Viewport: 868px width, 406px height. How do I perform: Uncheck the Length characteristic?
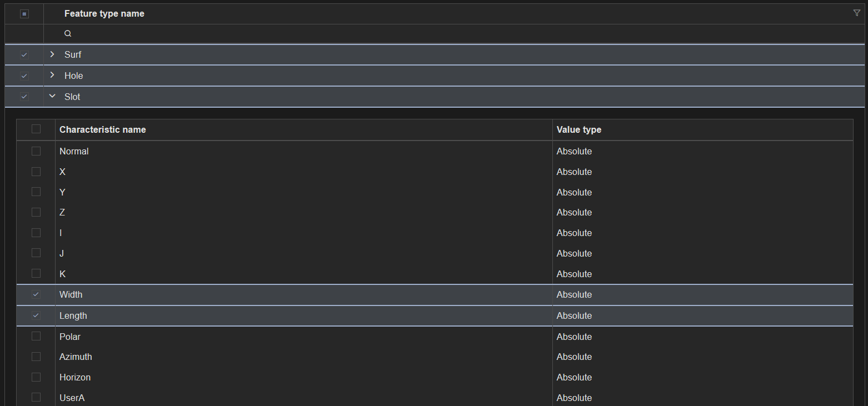pyautogui.click(x=36, y=315)
